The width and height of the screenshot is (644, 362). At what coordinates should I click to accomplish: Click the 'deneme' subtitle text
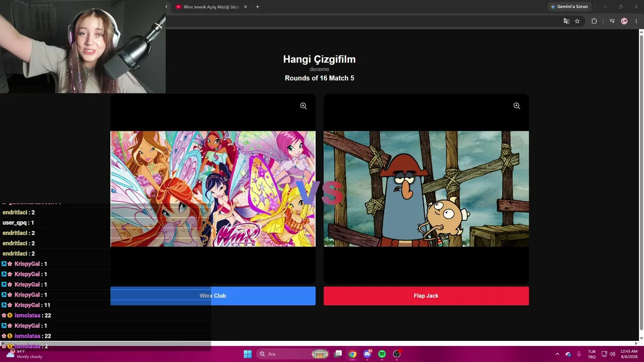319,69
